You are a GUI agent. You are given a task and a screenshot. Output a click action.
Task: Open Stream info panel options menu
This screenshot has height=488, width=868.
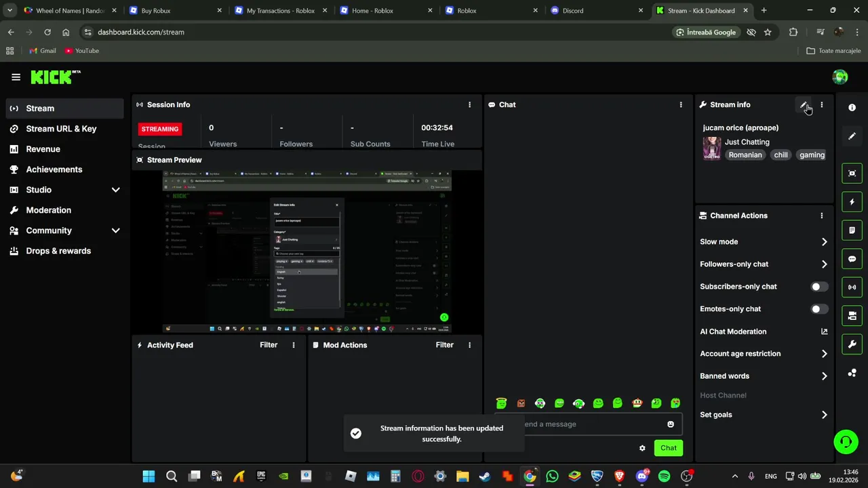click(821, 105)
